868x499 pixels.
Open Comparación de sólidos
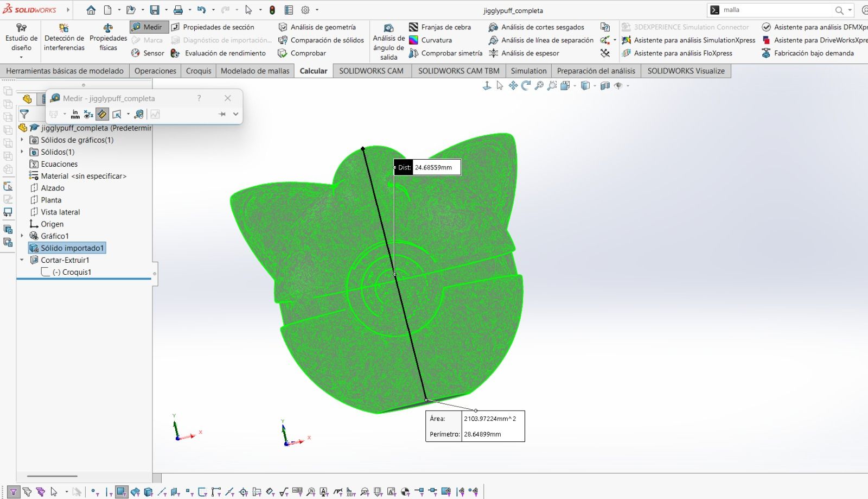click(x=321, y=40)
